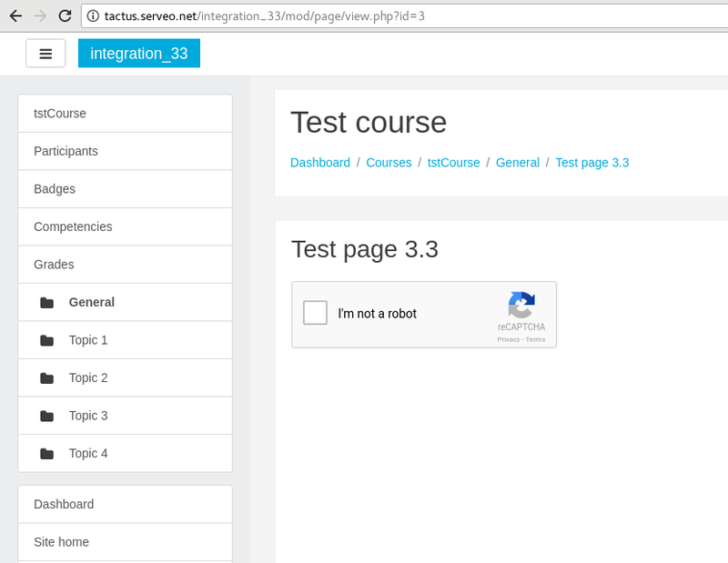Select Topic 3 in the sidebar
The width and height of the screenshot is (728, 563).
(125, 416)
